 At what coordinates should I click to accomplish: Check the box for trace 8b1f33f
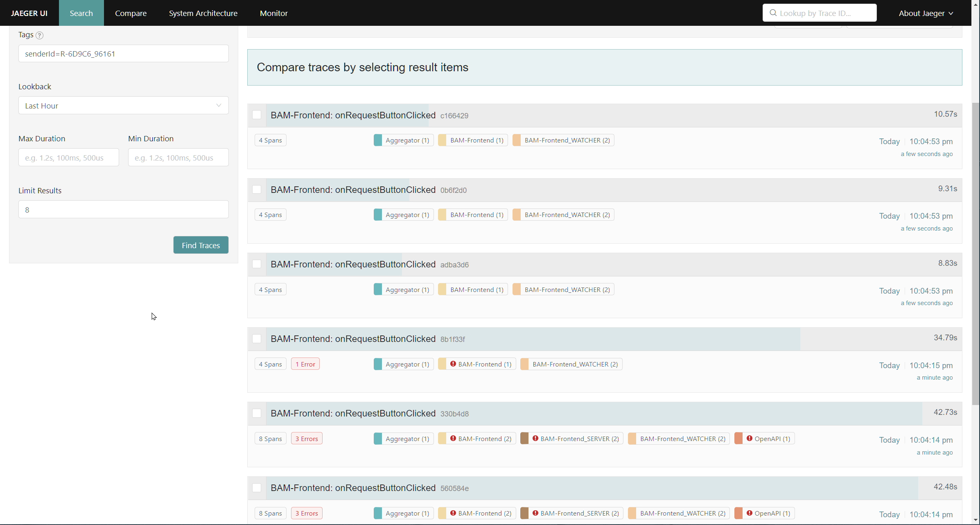pos(257,338)
